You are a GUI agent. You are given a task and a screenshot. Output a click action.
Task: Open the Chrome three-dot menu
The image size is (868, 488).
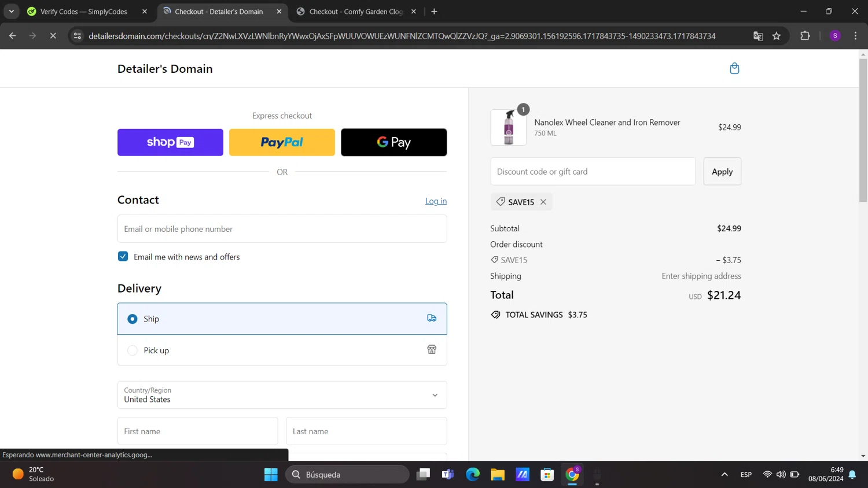855,36
